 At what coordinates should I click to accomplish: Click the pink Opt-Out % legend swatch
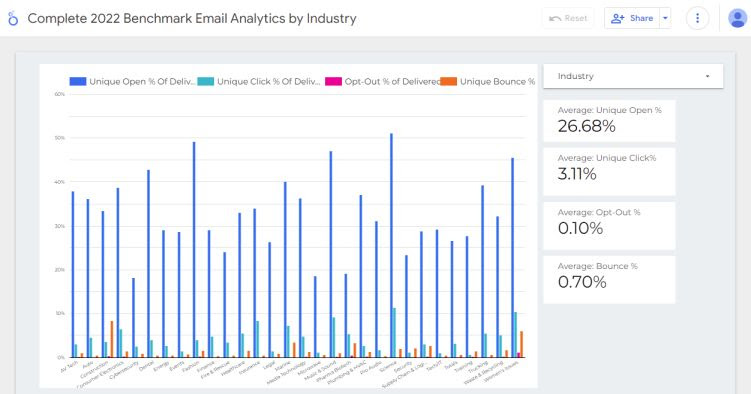pos(333,81)
